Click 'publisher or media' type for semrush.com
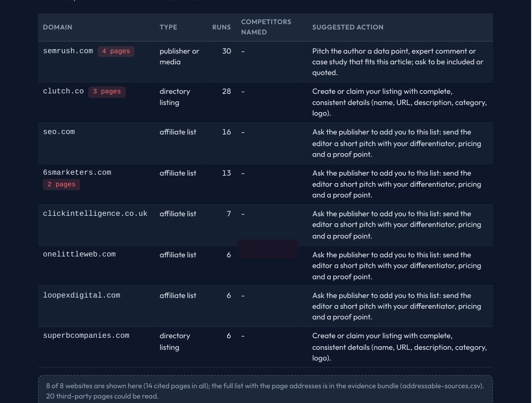Image resolution: width=532 pixels, height=403 pixels. (x=179, y=56)
